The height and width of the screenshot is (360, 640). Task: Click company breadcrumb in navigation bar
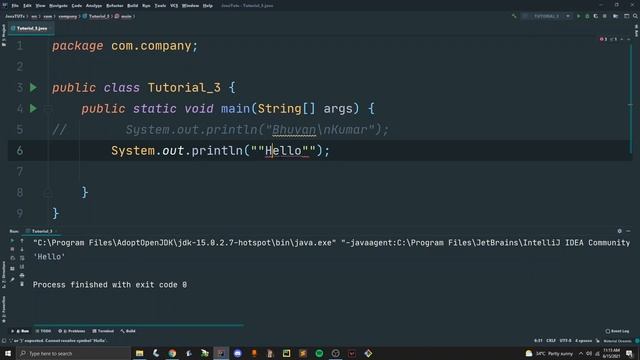[68, 16]
